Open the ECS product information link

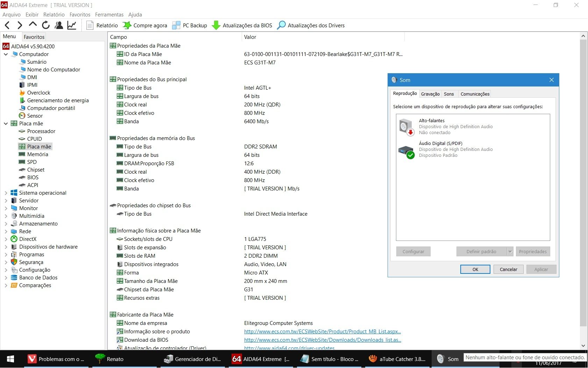323,331
